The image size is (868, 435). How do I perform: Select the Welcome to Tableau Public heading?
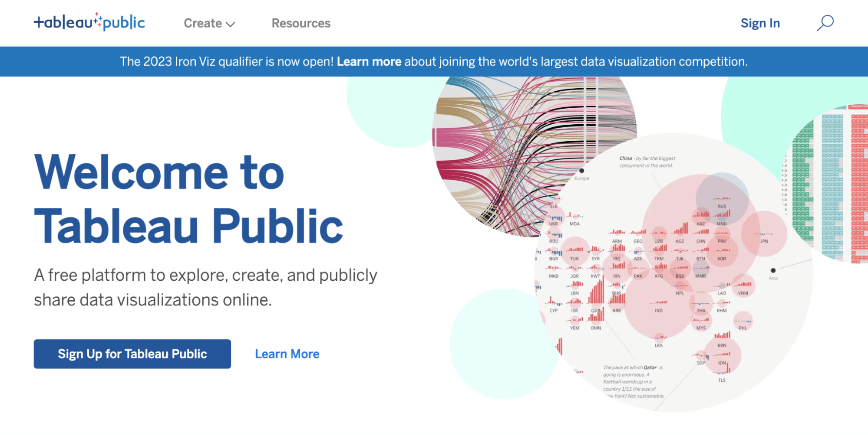pyautogui.click(x=189, y=199)
